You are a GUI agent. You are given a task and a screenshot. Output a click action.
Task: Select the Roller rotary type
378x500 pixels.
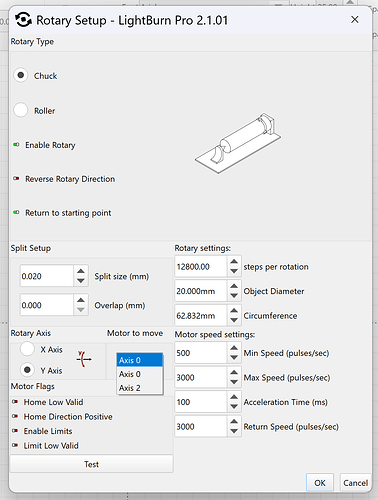pyautogui.click(x=21, y=110)
